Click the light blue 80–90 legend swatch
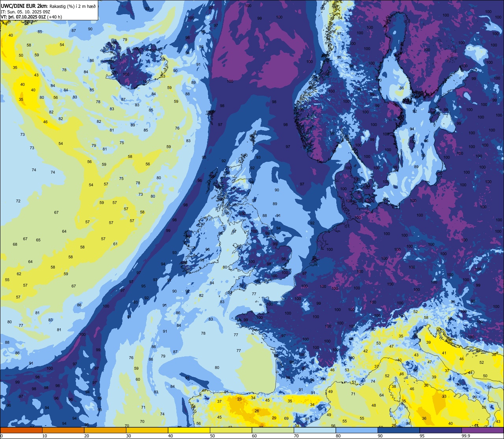 tap(357, 430)
